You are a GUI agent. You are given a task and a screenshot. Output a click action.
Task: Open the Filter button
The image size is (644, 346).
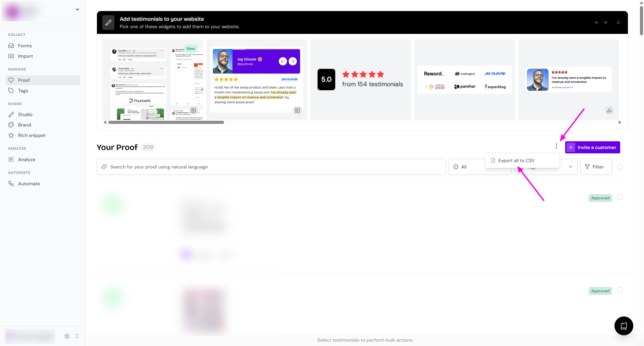(596, 167)
